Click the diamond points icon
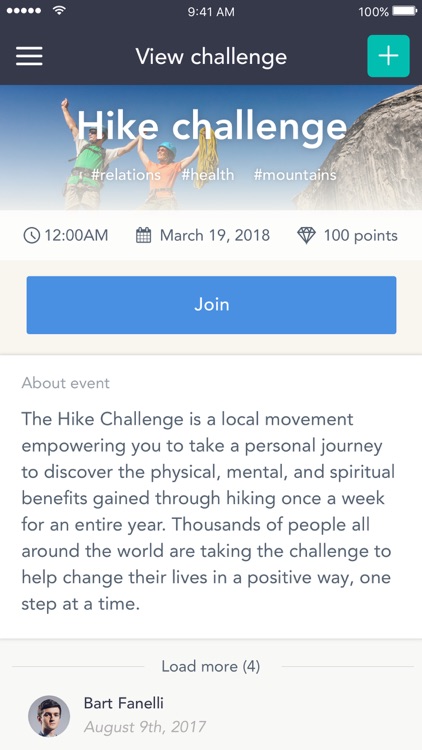Screen dimensions: 422x750 point(306,235)
